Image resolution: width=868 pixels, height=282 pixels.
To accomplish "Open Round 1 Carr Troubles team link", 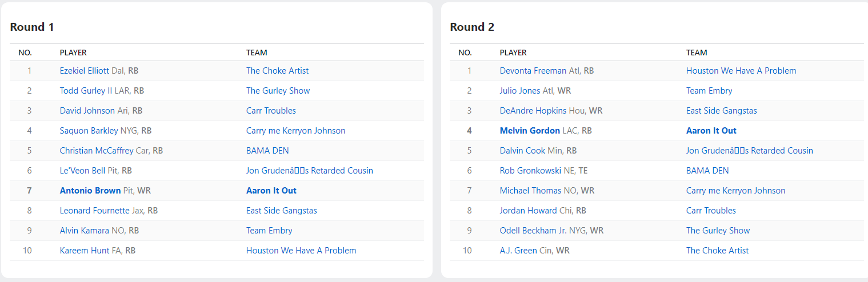I will (271, 111).
